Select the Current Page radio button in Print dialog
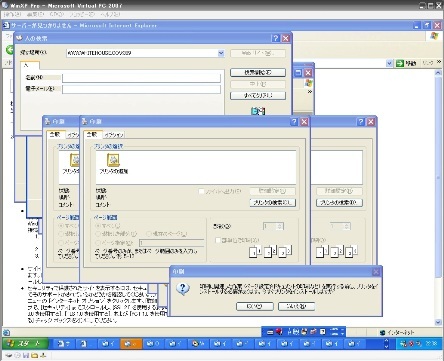The width and height of the screenshot is (444, 361). (149, 234)
